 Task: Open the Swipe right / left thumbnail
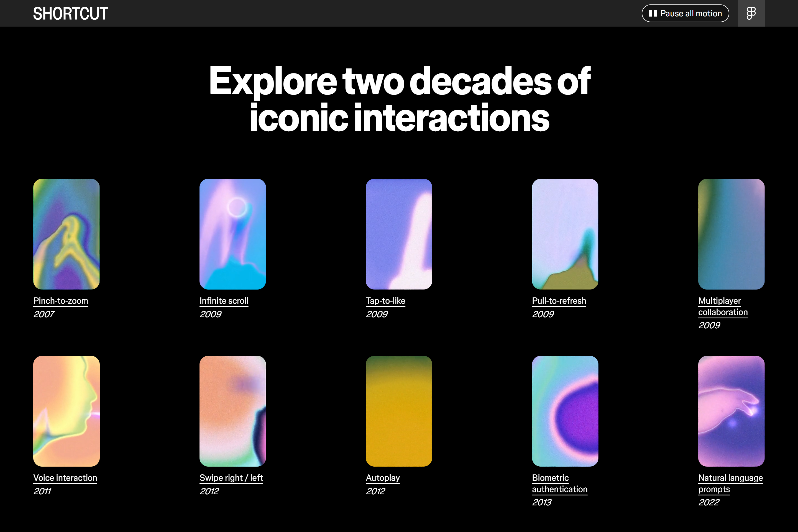[x=232, y=411]
